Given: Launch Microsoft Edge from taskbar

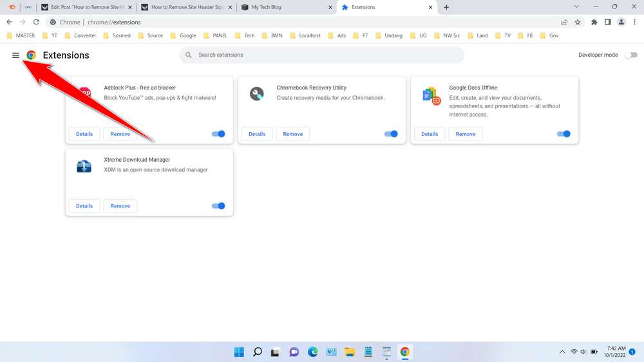Looking at the screenshot, I should [312, 352].
